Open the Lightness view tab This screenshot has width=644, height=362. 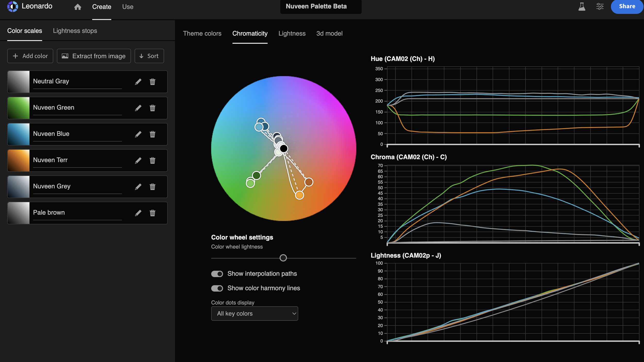292,33
